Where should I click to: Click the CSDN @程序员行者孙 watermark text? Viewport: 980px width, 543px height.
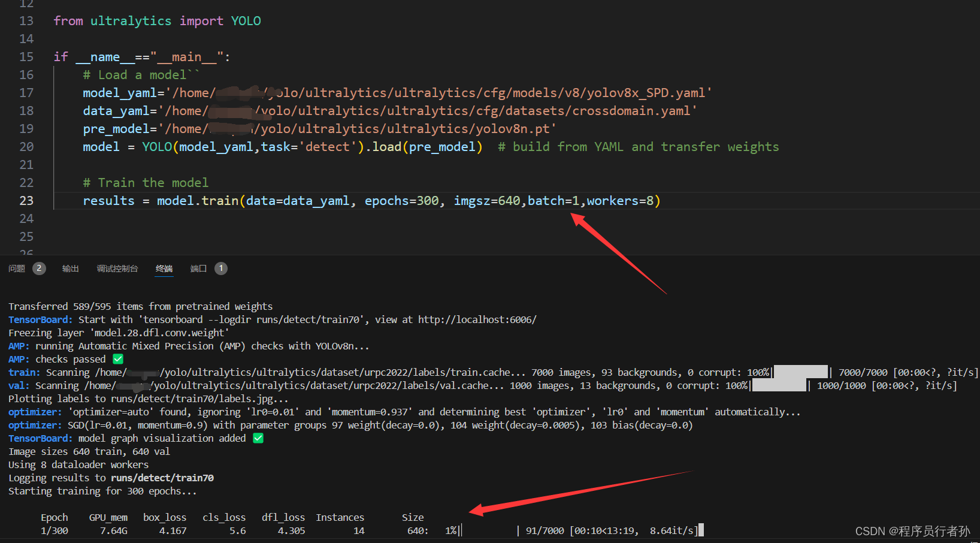(x=915, y=530)
